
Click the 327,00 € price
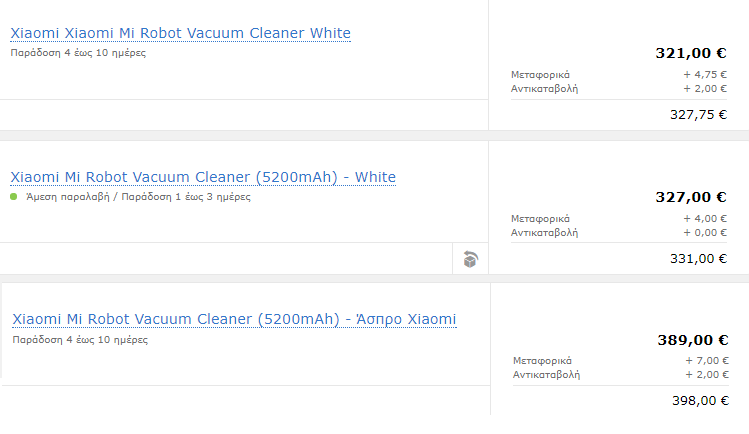[x=690, y=197]
